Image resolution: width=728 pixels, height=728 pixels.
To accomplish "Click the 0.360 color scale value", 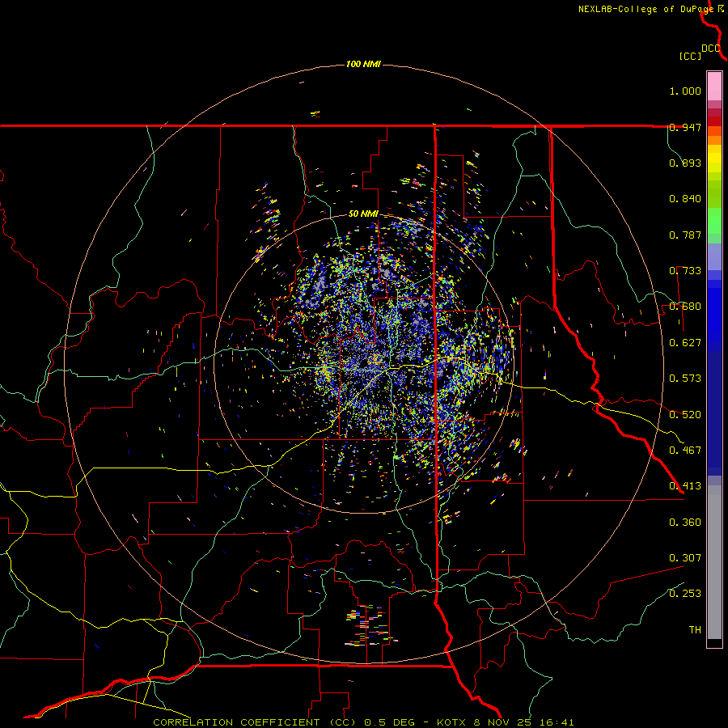I will pos(685,523).
